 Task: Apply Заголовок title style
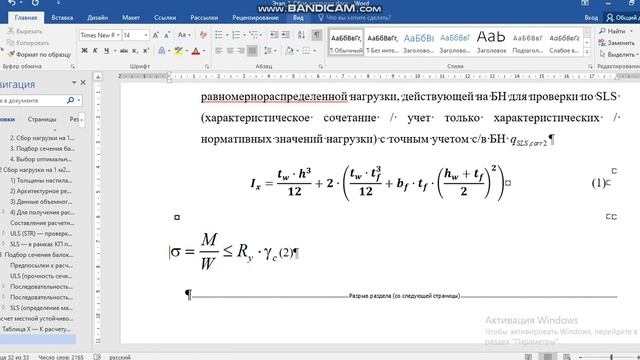coord(491,42)
